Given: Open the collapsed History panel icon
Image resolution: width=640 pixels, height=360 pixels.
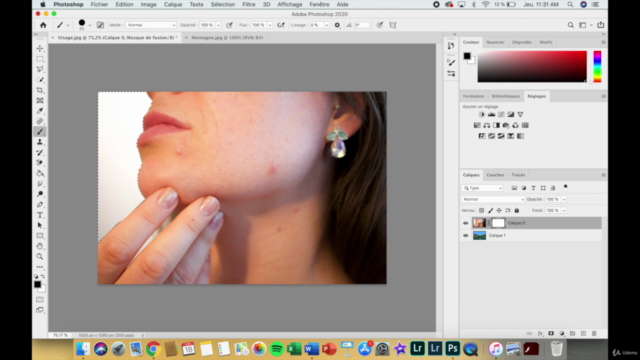Looking at the screenshot, I should (451, 46).
